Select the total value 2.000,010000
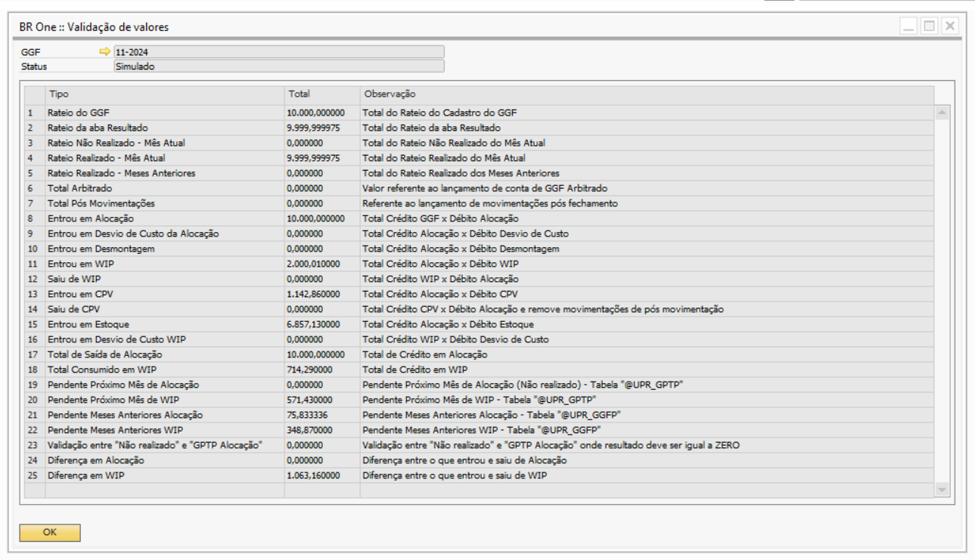The width and height of the screenshot is (975, 560). pos(322,264)
